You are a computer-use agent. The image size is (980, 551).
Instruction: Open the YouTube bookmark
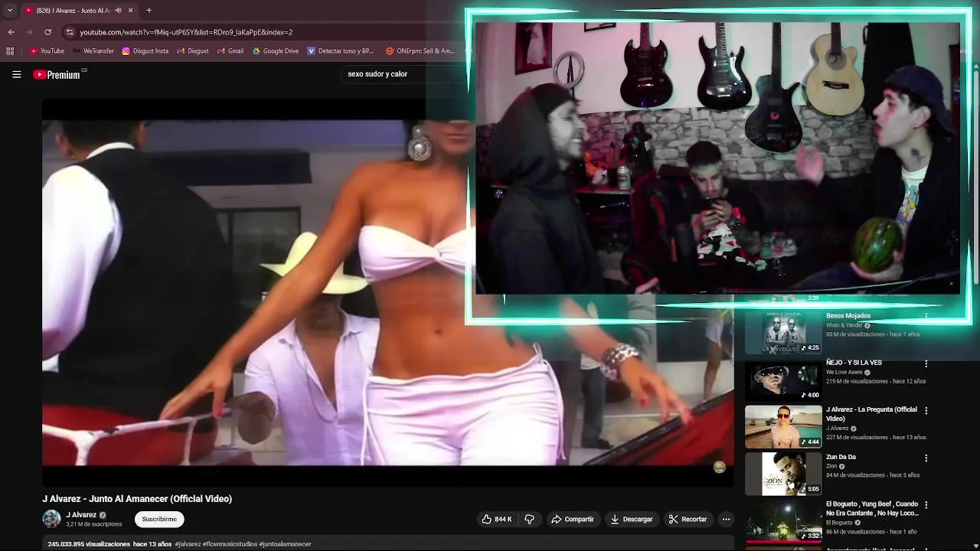47,51
